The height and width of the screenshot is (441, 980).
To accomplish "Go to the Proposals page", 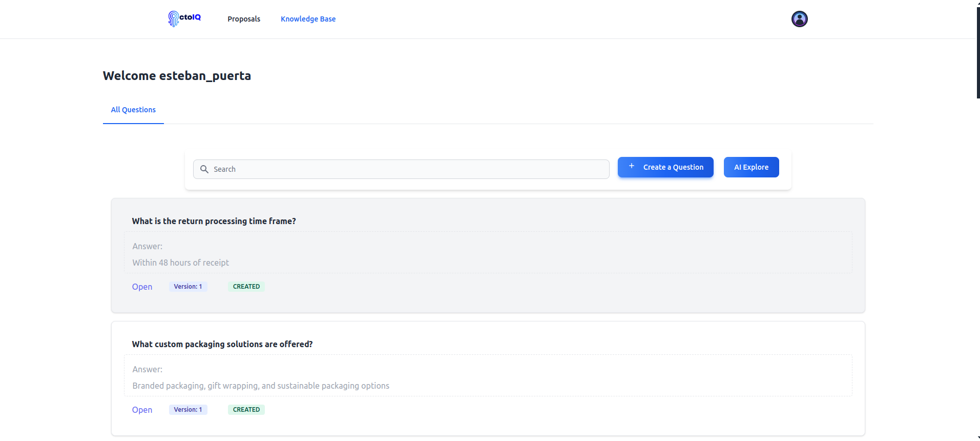I will coord(244,19).
